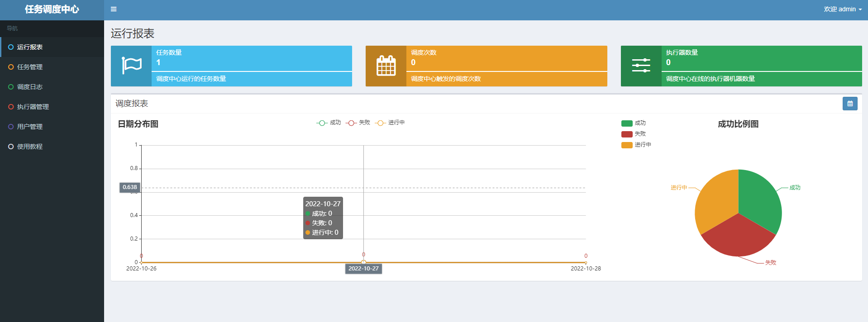Viewport: 868px width, 322px height.
Task: Go to 用户管理 in the sidebar
Action: pyautogui.click(x=30, y=127)
